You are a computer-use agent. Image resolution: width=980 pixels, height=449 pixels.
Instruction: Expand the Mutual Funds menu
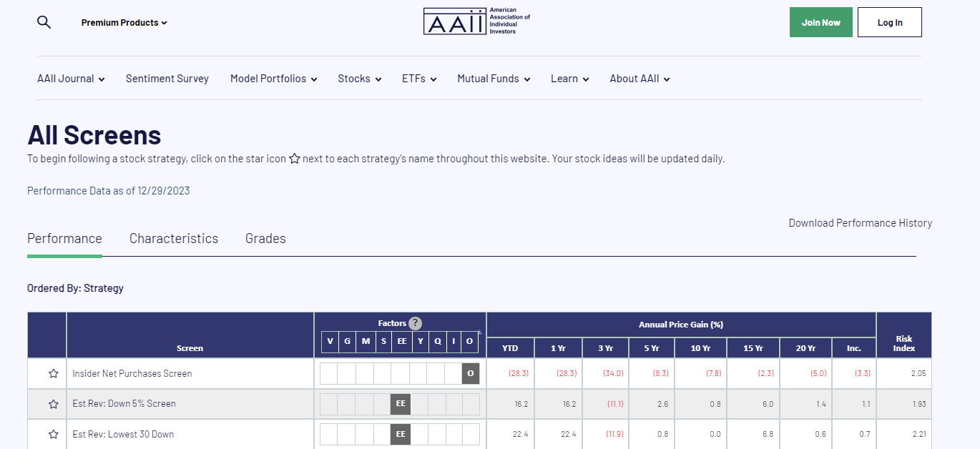[x=494, y=79]
